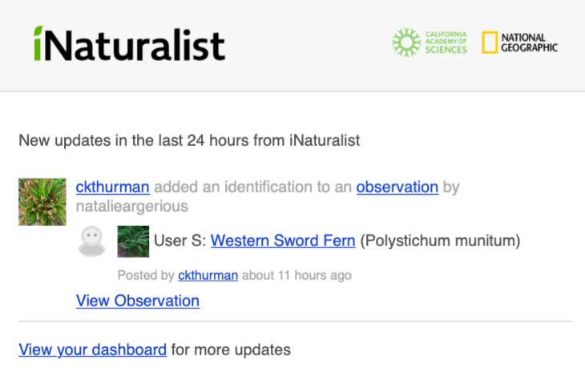Open the California Academy of Sciences logo
This screenshot has height=392, width=585.
click(430, 42)
